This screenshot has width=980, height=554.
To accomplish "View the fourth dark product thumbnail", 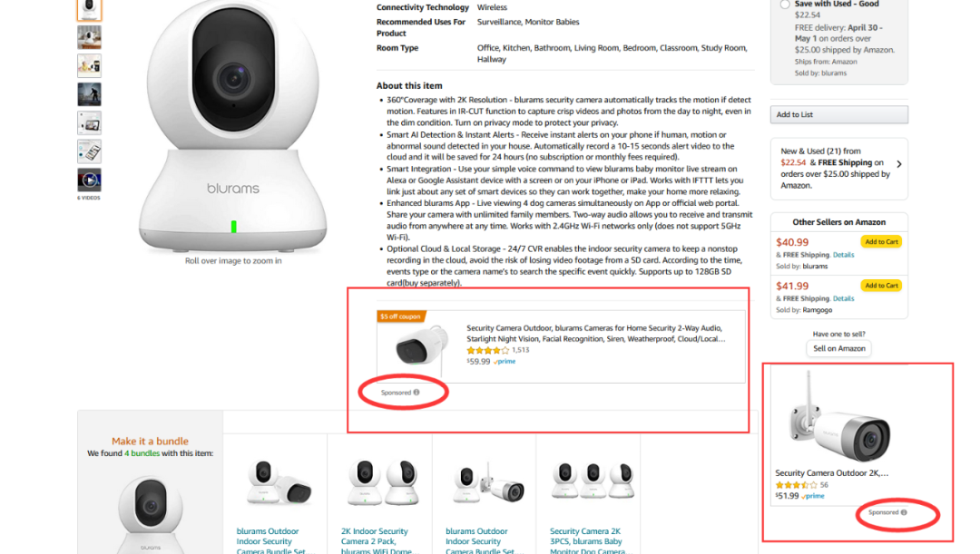I will point(89,94).
